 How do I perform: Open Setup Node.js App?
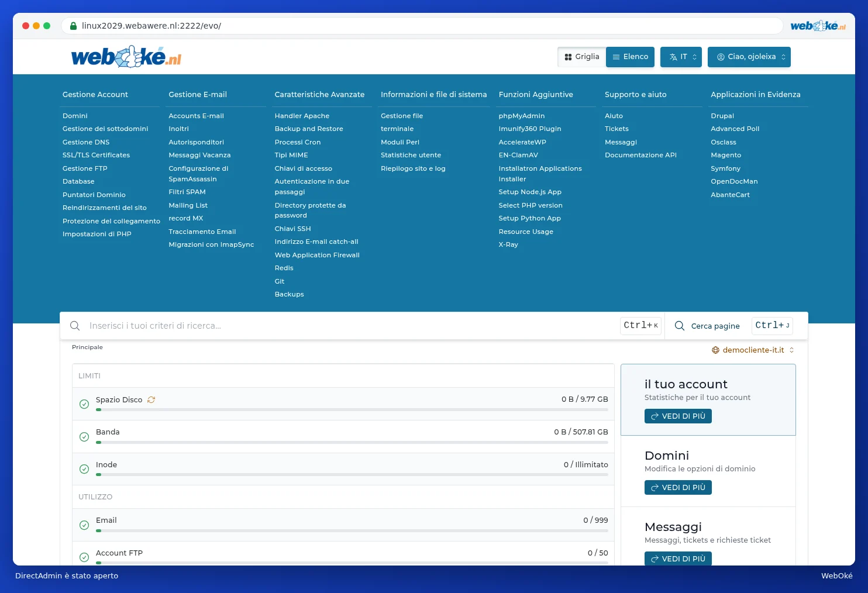coord(530,192)
